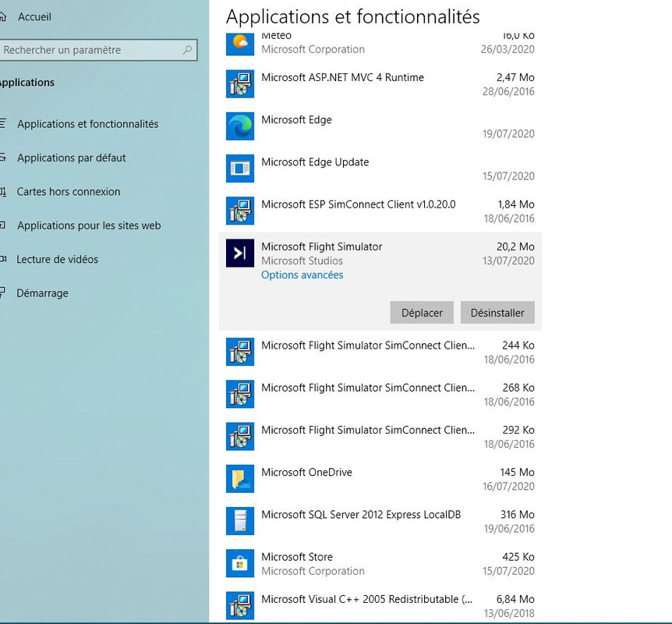Image resolution: width=672 pixels, height=624 pixels.
Task: Click the Microsoft OneDrive icon
Action: pyautogui.click(x=240, y=479)
